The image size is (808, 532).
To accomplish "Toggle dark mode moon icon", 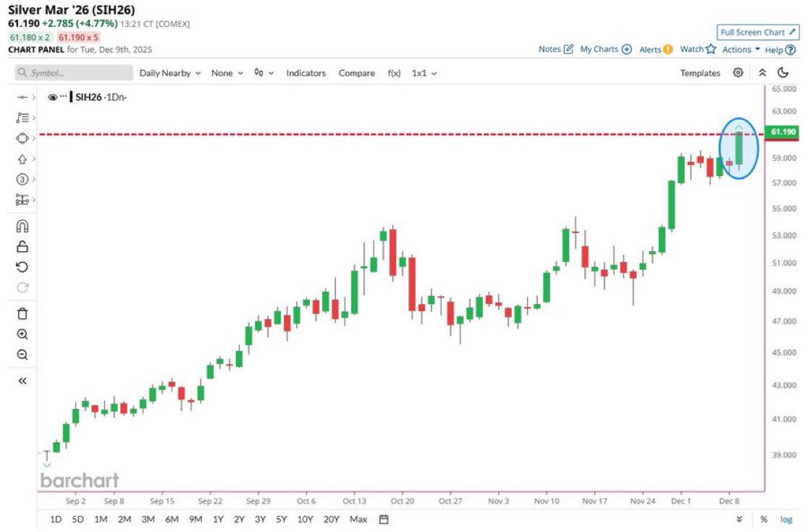I will point(783,72).
